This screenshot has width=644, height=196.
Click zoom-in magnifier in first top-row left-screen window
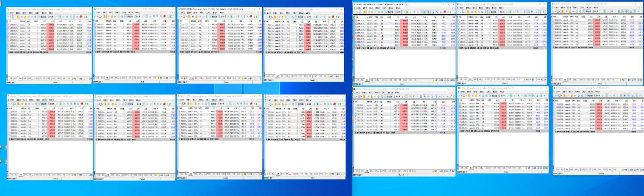point(67,17)
